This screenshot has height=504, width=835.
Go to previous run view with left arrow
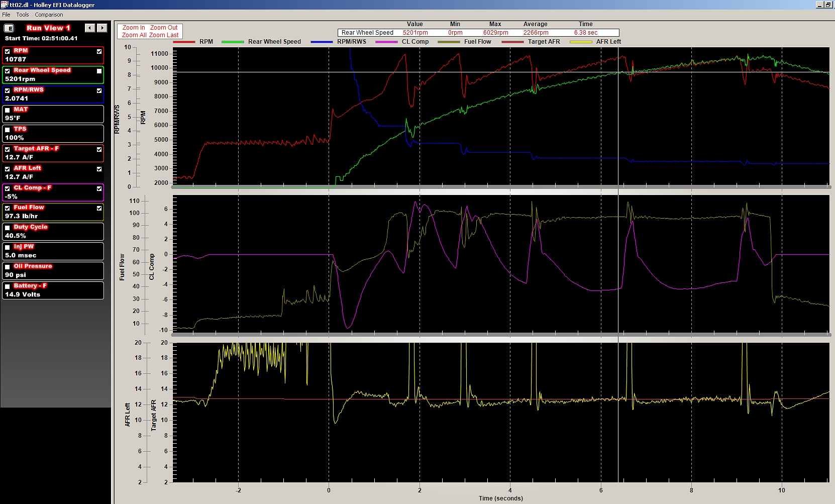90,28
